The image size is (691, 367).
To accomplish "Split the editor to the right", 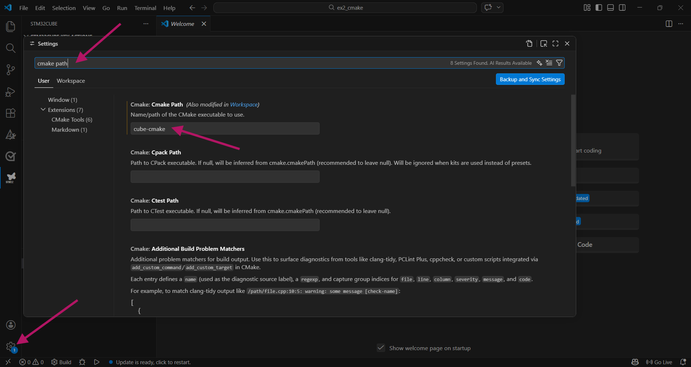I will pos(669,24).
